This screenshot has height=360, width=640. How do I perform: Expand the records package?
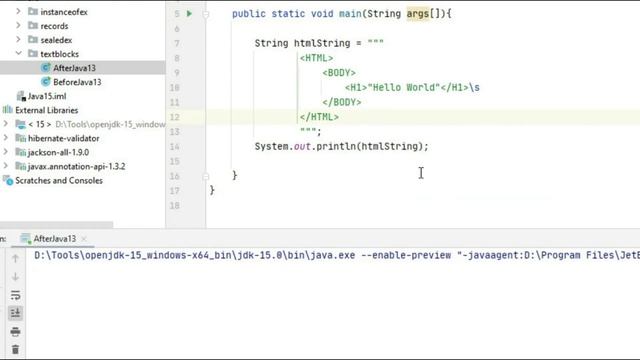point(18,25)
